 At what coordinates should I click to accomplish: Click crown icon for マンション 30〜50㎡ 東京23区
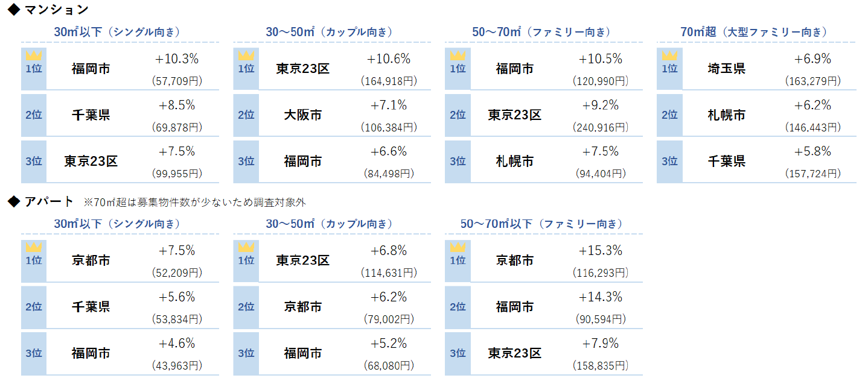[246, 55]
